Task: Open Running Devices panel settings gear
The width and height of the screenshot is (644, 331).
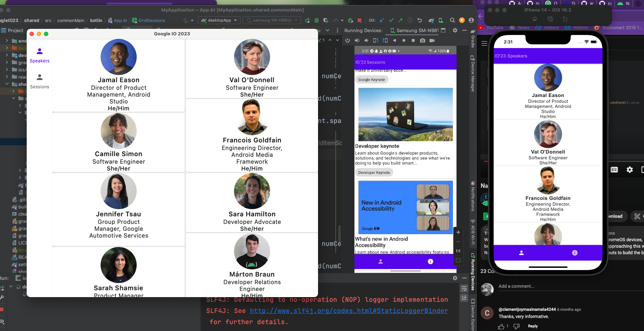Action: [x=455, y=31]
